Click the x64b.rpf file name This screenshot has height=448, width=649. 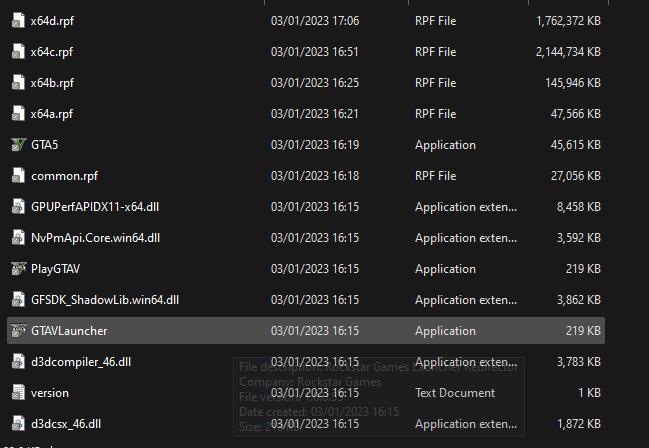(x=52, y=83)
